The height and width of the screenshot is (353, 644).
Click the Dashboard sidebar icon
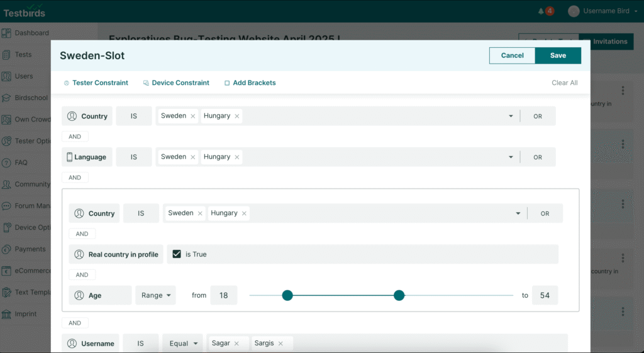[6, 33]
